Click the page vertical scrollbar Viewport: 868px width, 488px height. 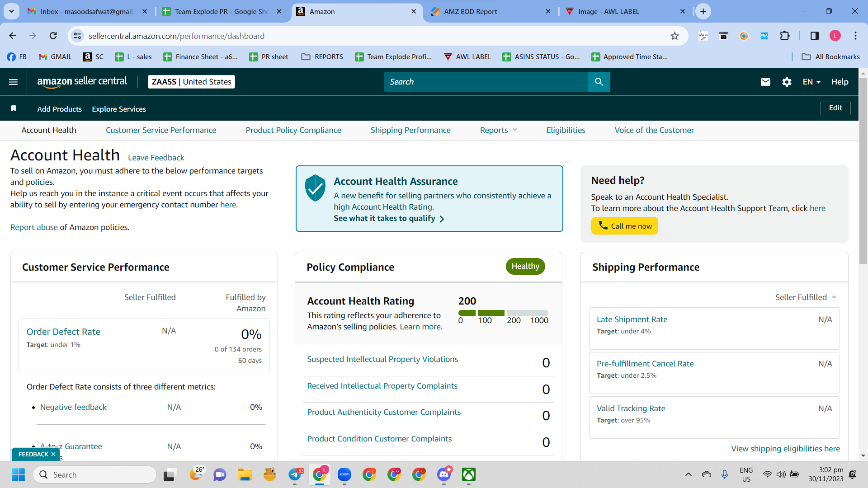[863, 172]
